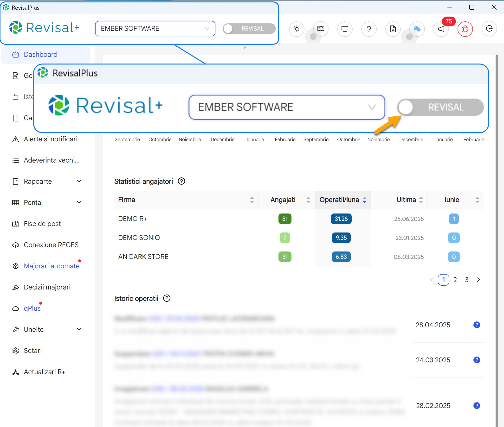This screenshot has width=504, height=427.
Task: Open help via the question mark icon
Action: click(369, 29)
